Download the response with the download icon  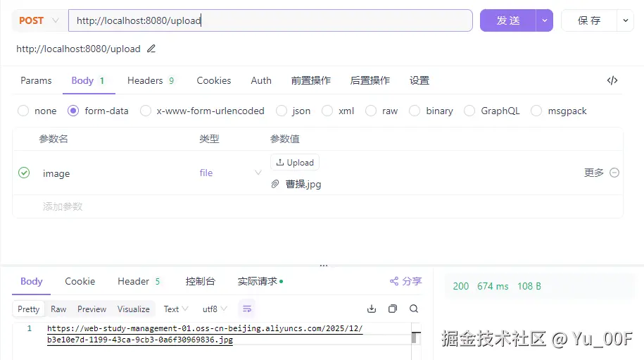[372, 309]
